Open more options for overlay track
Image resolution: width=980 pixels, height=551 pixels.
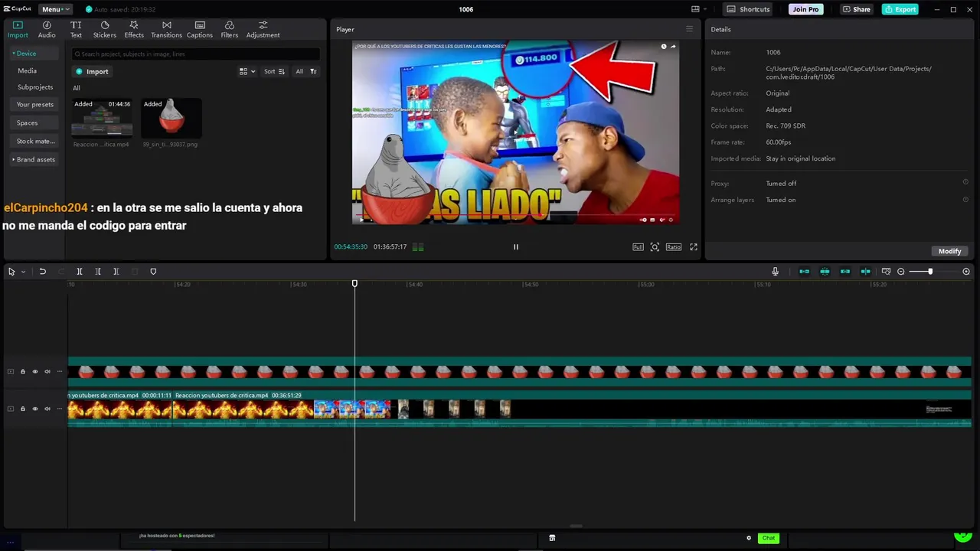pyautogui.click(x=59, y=372)
